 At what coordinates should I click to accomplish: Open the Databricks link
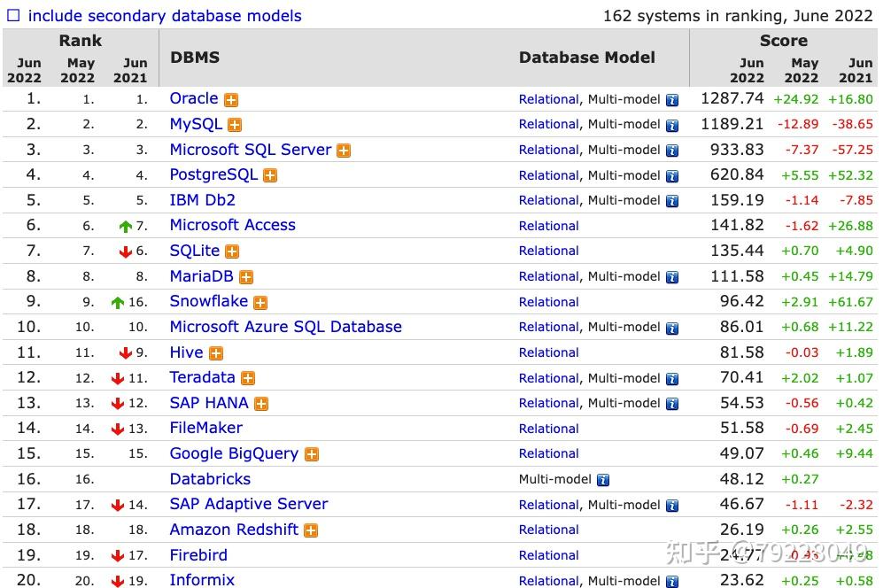[210, 479]
